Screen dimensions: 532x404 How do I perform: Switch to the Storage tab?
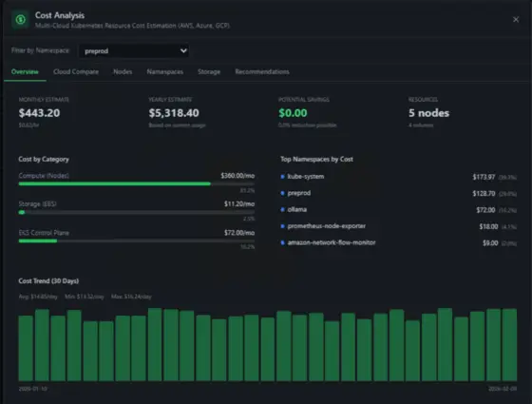(x=209, y=71)
